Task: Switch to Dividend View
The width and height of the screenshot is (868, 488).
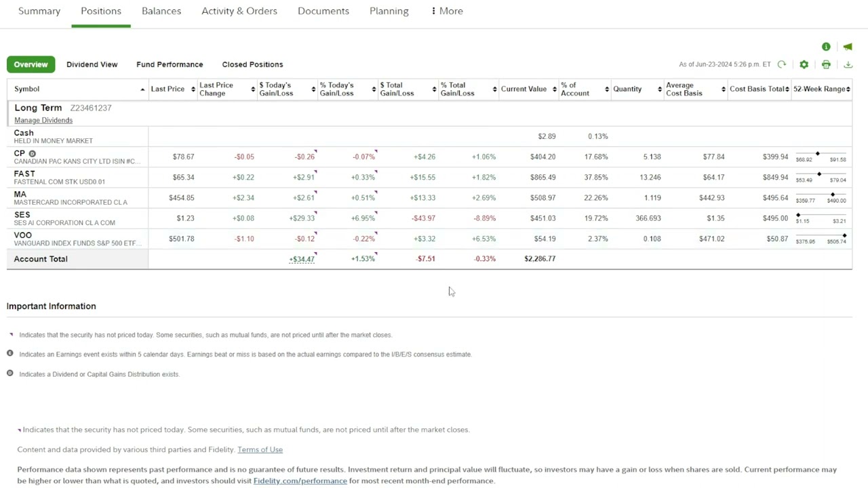Action: [92, 64]
